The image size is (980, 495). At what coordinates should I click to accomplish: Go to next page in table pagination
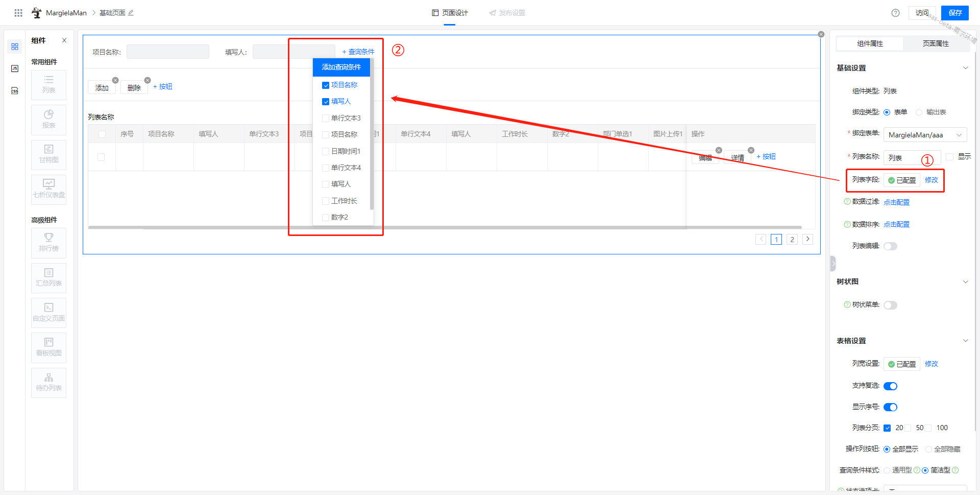[807, 239]
